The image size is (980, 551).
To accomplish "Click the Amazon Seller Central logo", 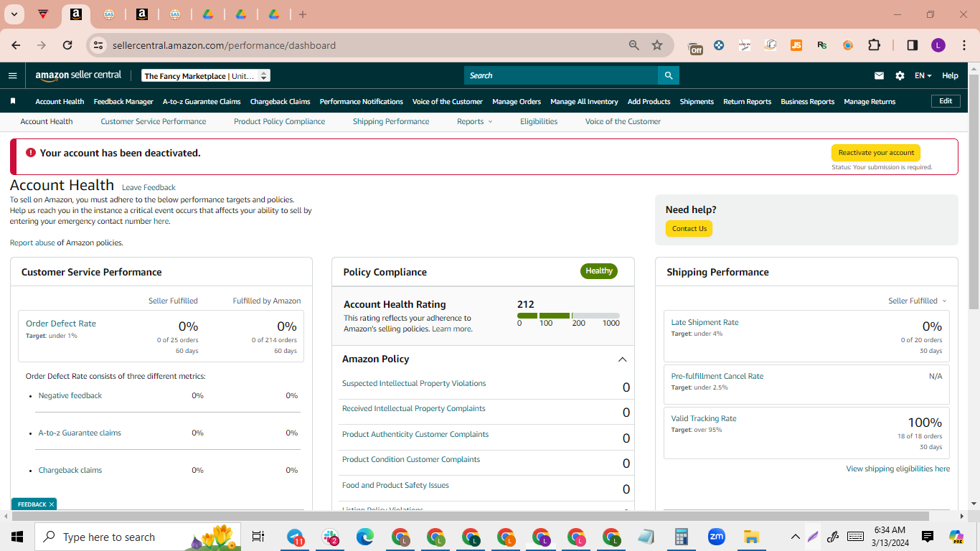I will pyautogui.click(x=78, y=75).
